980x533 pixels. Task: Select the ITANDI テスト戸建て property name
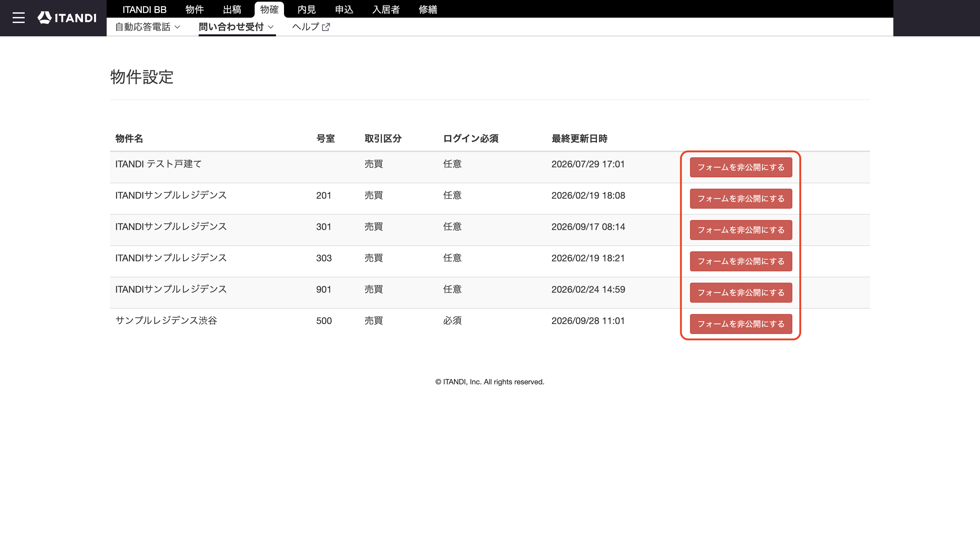click(158, 164)
